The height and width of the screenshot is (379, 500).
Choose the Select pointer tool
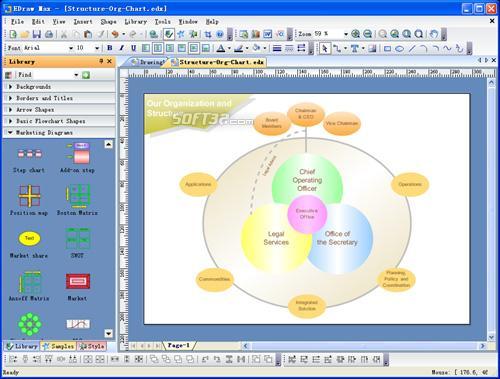coord(324,49)
